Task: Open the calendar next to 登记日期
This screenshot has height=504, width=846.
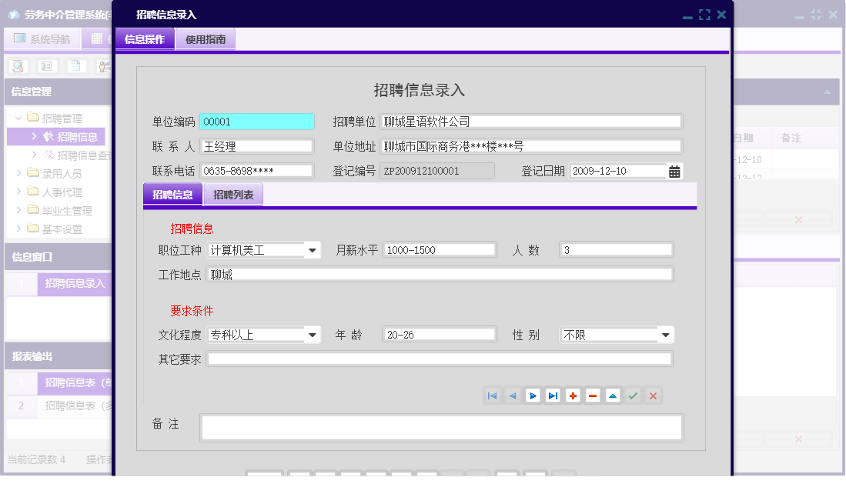Action: pos(674,171)
